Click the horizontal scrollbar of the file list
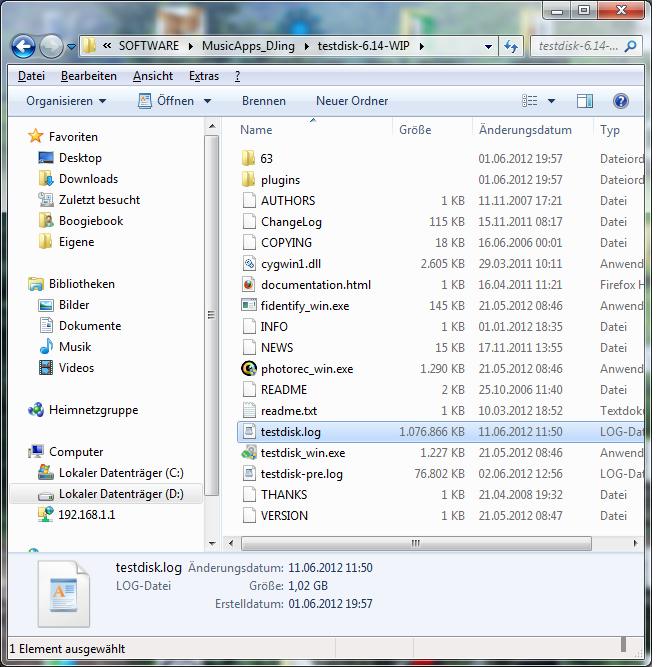The image size is (660, 667). (416, 543)
